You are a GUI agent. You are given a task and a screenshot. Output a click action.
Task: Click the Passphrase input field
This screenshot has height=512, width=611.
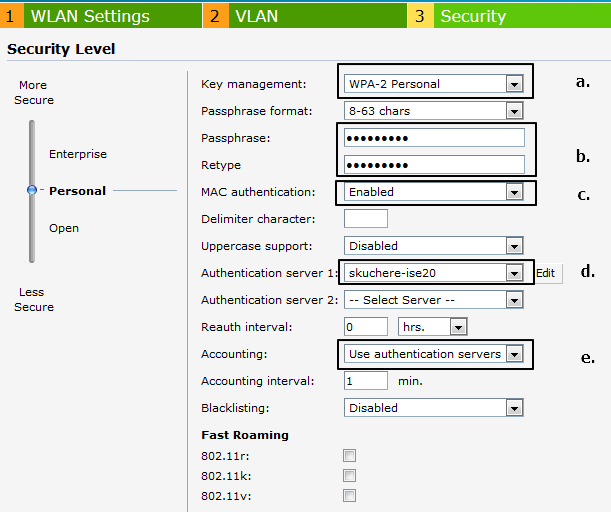tap(434, 138)
